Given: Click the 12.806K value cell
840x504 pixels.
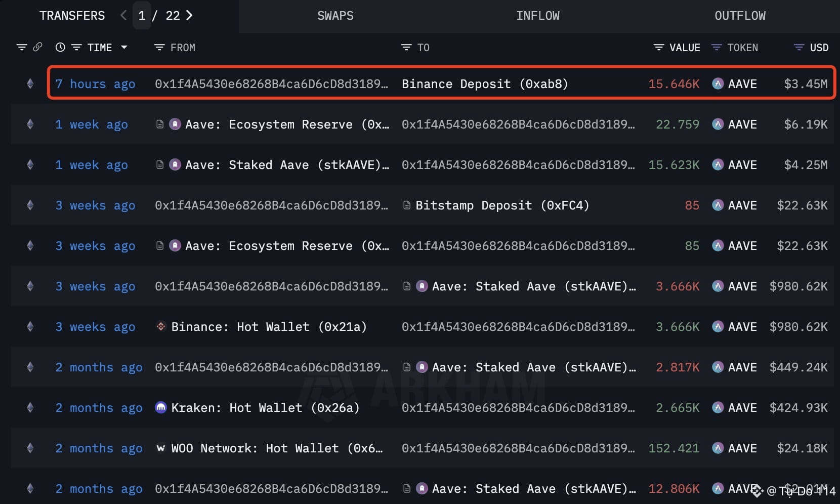Looking at the screenshot, I should pyautogui.click(x=674, y=489).
